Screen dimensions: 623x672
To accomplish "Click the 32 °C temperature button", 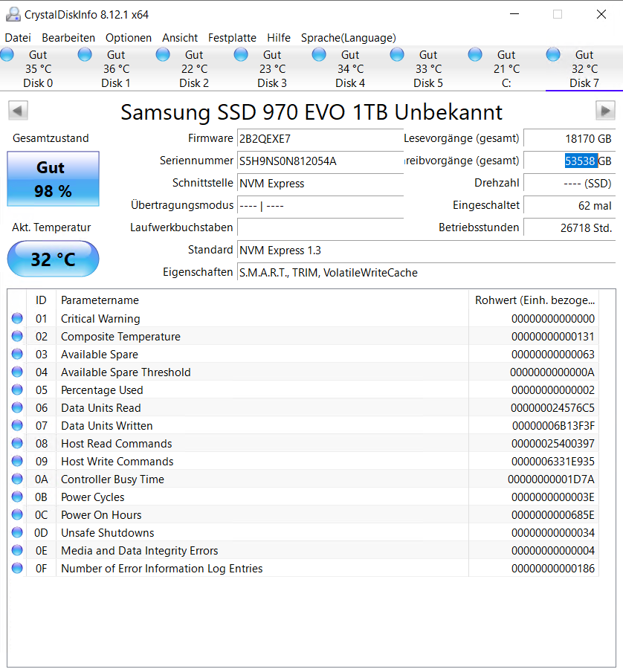I will (x=53, y=259).
